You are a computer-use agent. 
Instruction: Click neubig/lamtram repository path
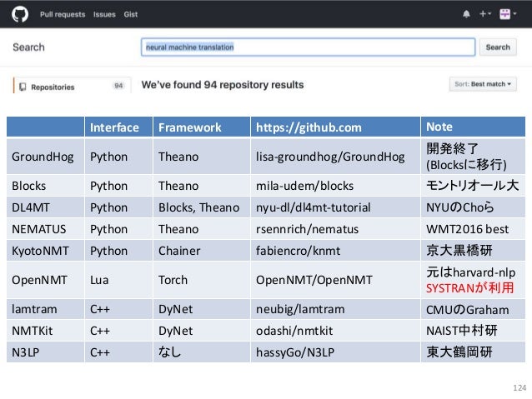300,309
